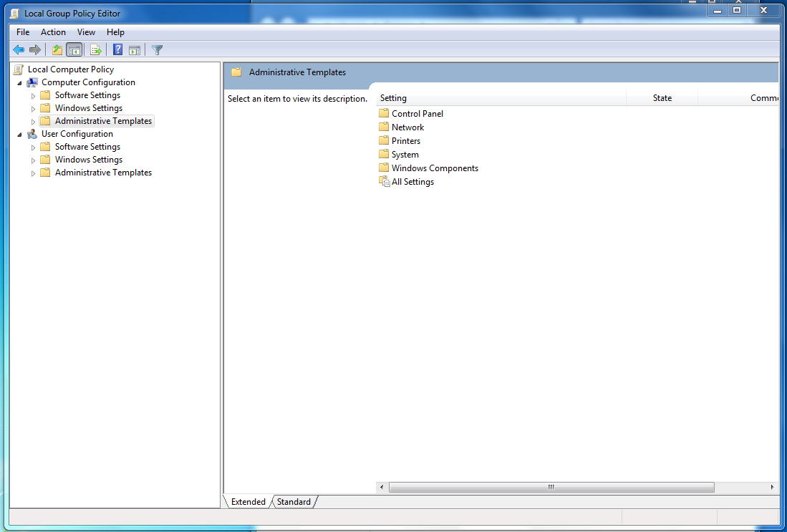
Task: Expand Software Settings under Computer Configuration
Action: pyautogui.click(x=33, y=95)
